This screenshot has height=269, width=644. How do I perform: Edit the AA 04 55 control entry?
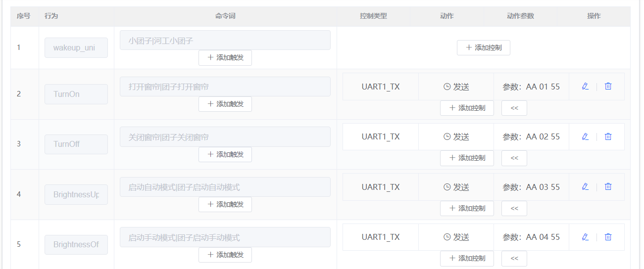coord(585,237)
